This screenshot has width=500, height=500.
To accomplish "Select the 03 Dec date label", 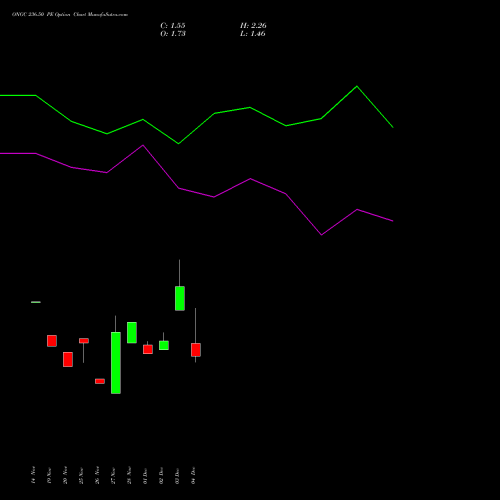I will [177, 475].
